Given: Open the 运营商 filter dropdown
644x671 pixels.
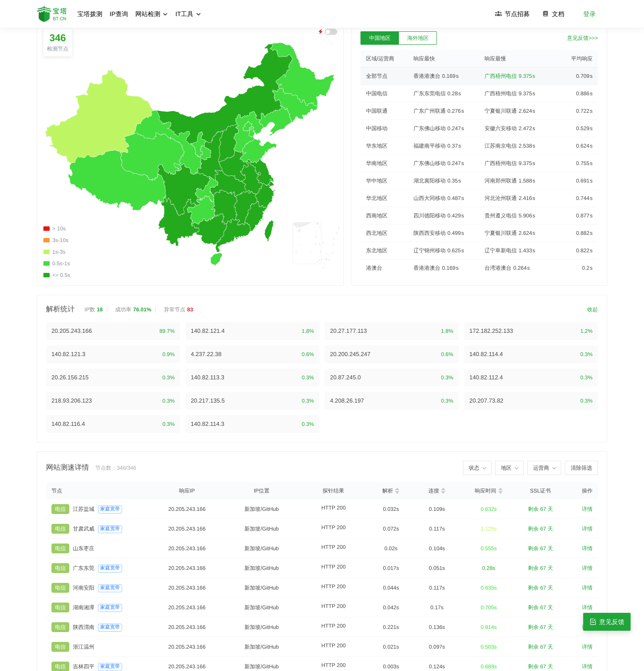Looking at the screenshot, I should coord(544,468).
